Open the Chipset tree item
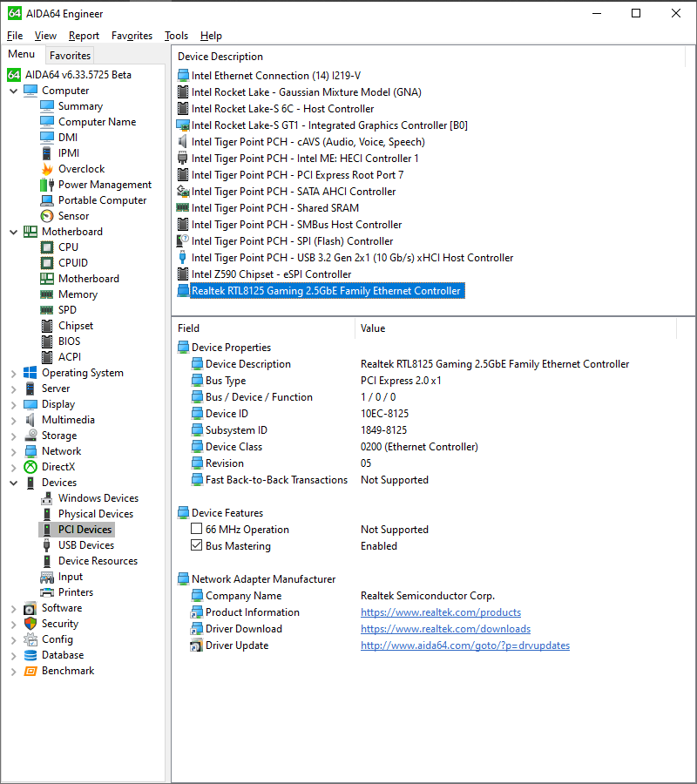Screen dimensions: 697x784 coord(76,326)
